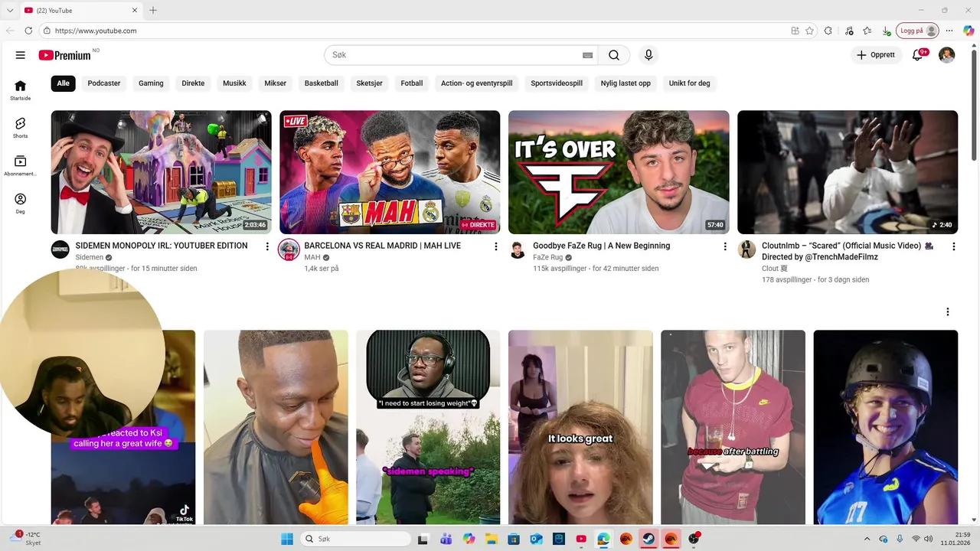Select the Gaming filter chip
Screen dimensions: 980x551
pos(151,83)
